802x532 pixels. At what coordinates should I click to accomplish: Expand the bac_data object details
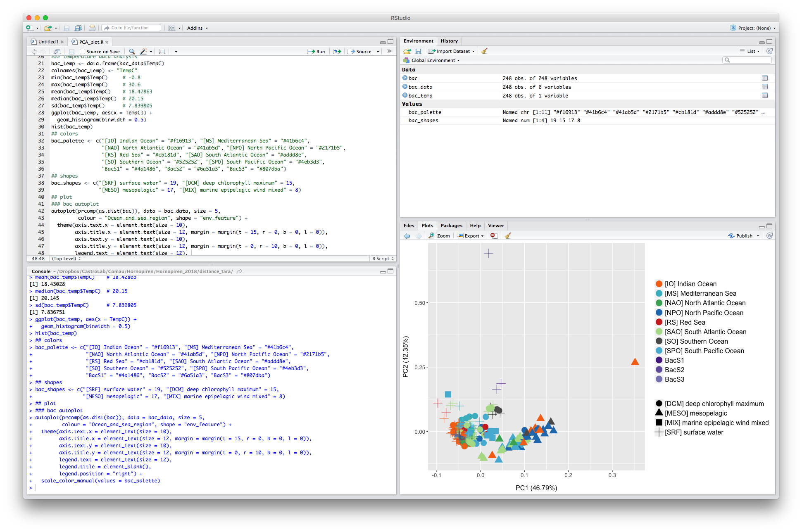[x=405, y=87]
